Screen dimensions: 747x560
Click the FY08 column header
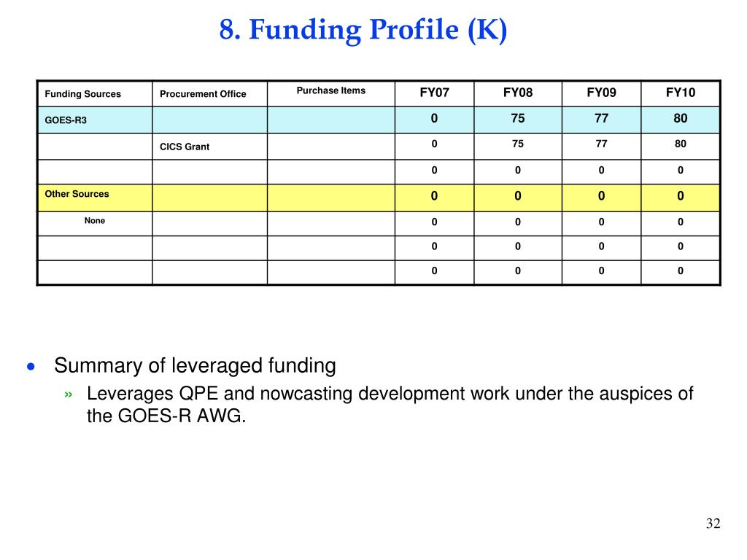(x=518, y=93)
